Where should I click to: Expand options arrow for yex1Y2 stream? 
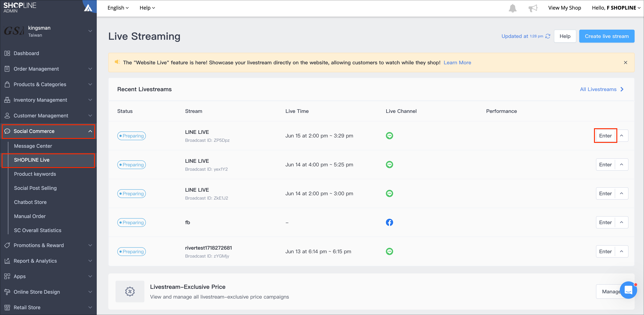tap(621, 165)
